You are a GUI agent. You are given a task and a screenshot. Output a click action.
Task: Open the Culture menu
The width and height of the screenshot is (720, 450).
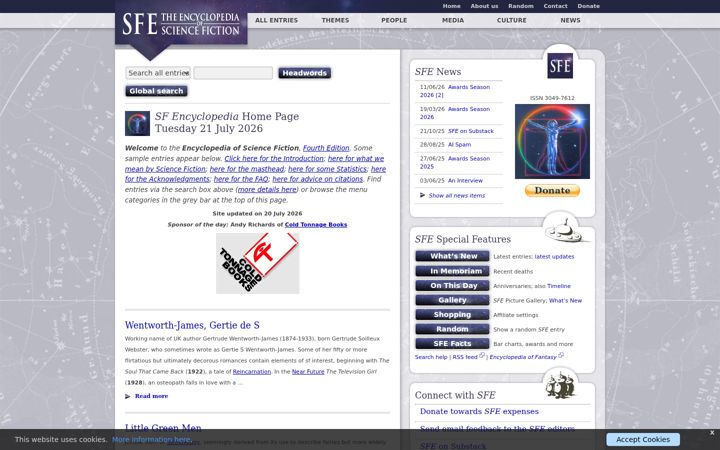(512, 20)
